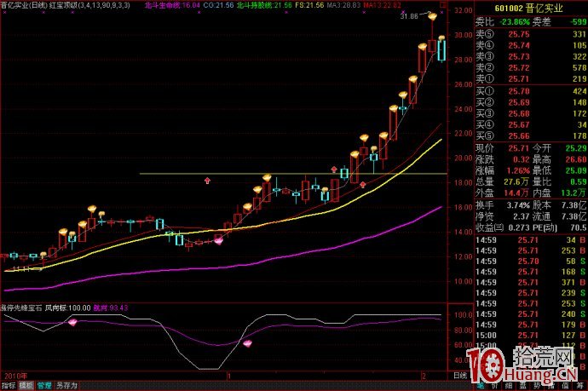This screenshot has height=391, width=588.
Task: Click the 买④ bid row at 25.67
Action: [x=531, y=124]
